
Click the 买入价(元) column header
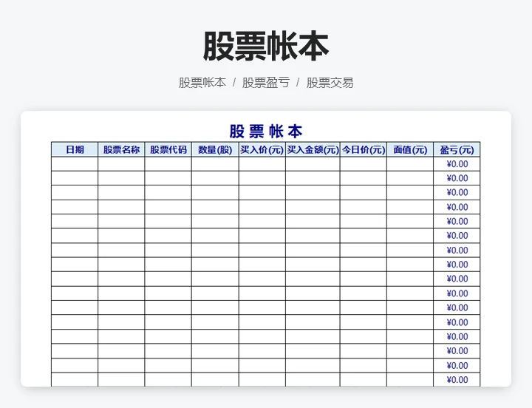pyautogui.click(x=262, y=149)
